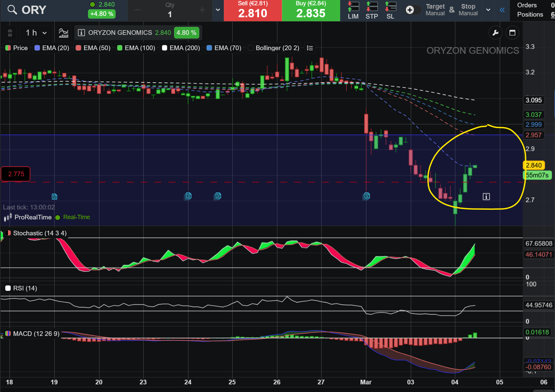Select the 3.095 EMA value label
The width and height of the screenshot is (555, 392).
tap(533, 100)
